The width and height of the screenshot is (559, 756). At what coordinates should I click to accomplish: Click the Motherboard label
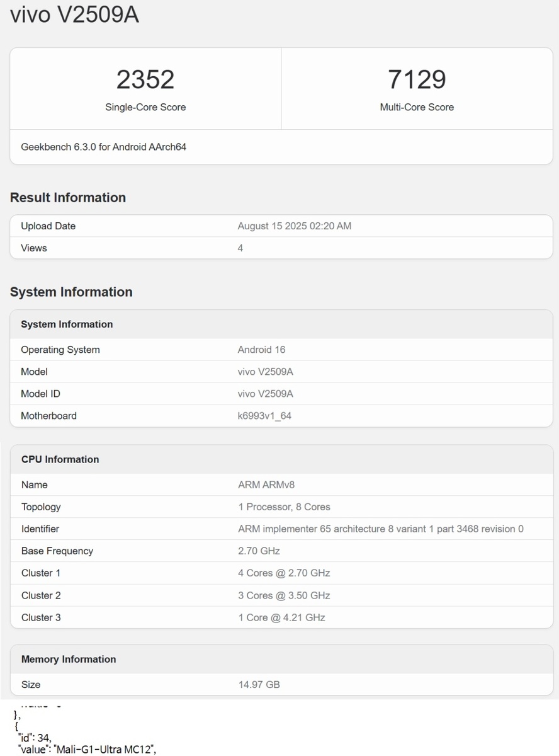(49, 416)
